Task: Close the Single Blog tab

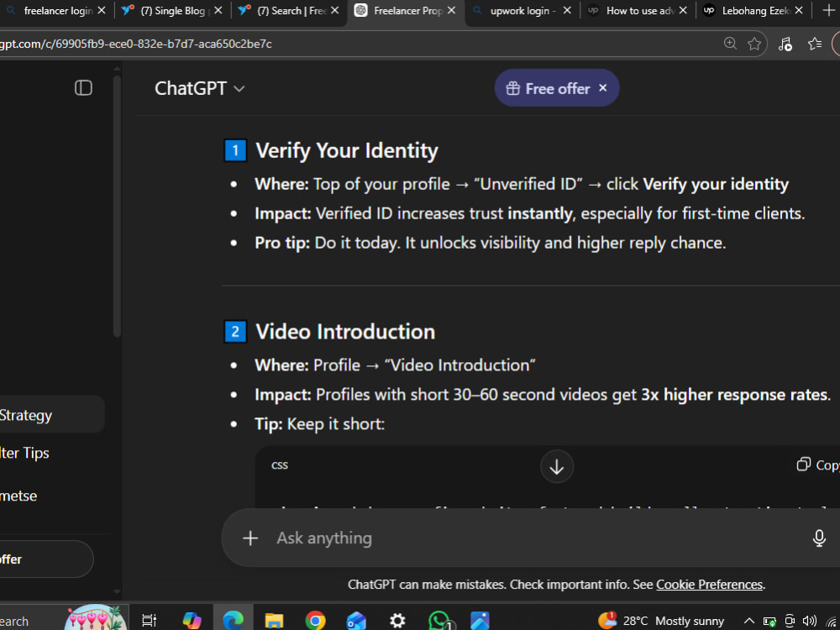Action: click(x=218, y=10)
